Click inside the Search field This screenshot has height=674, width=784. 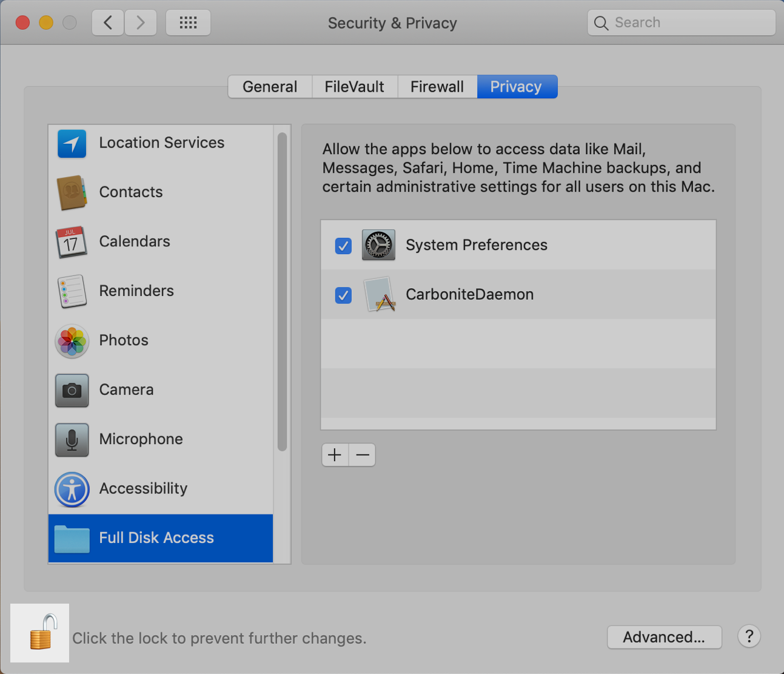[x=680, y=22]
